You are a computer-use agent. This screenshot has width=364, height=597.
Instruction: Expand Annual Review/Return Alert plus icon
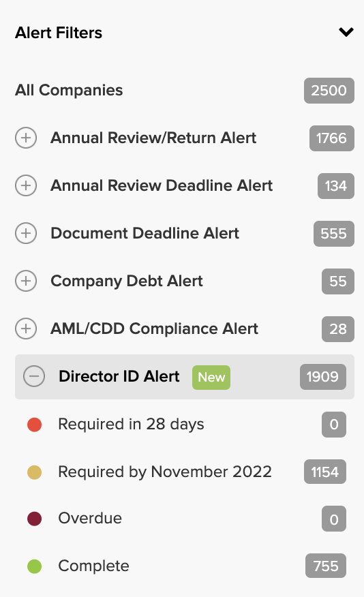[x=26, y=138]
